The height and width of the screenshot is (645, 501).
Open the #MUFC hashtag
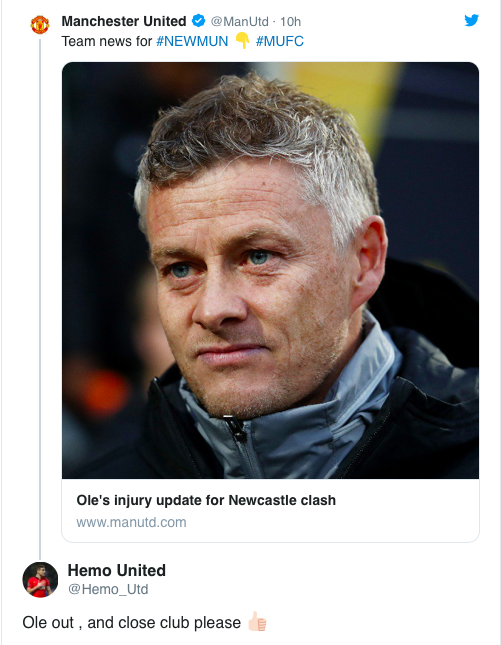280,41
